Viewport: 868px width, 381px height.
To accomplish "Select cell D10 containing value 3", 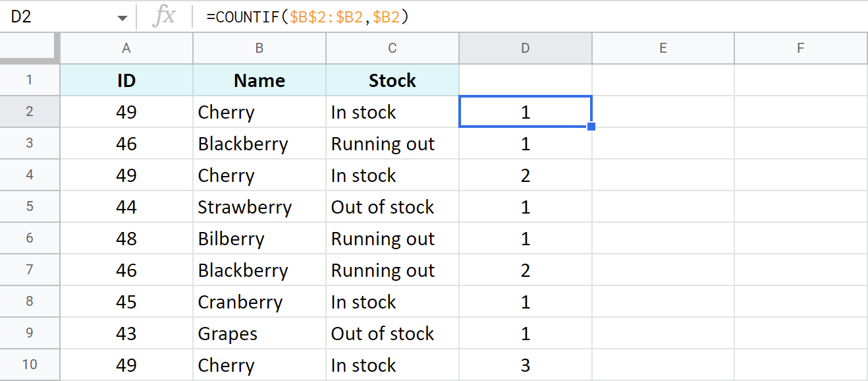I will click(525, 365).
